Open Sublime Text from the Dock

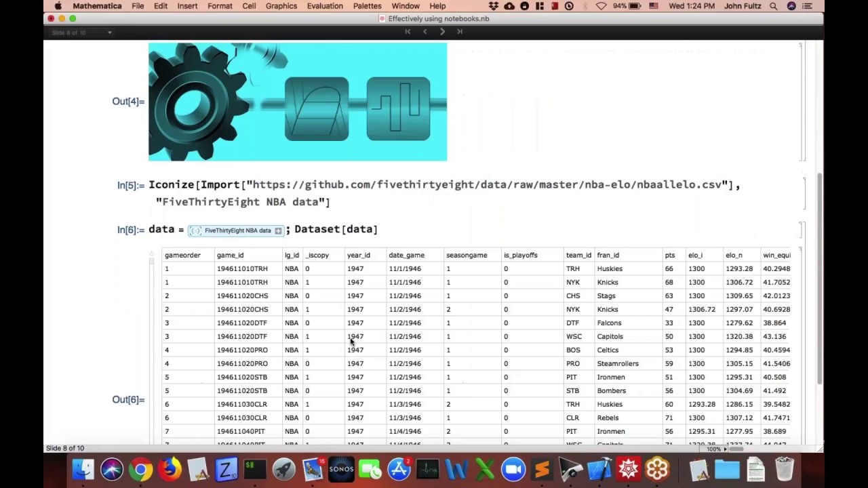click(x=542, y=469)
